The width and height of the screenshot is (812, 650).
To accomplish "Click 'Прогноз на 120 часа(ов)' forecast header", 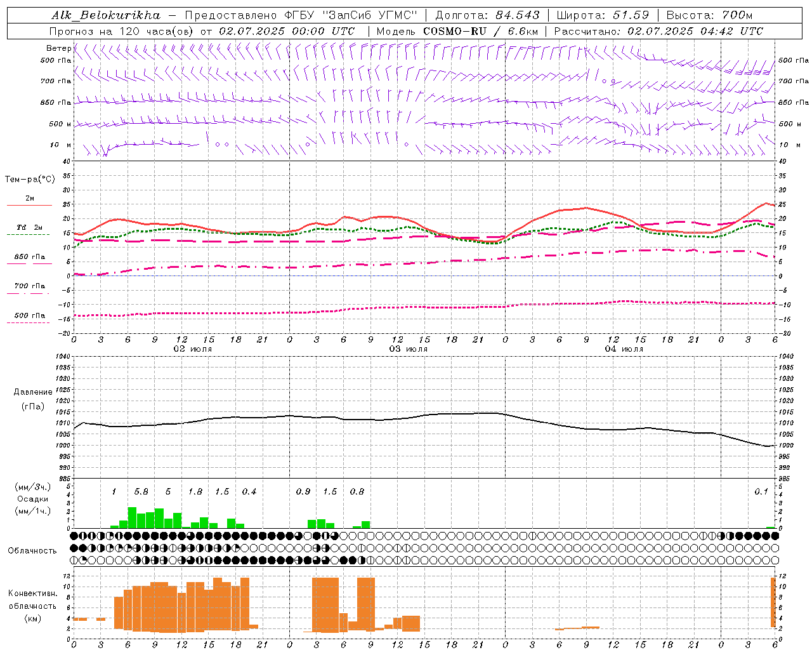I will click(122, 31).
